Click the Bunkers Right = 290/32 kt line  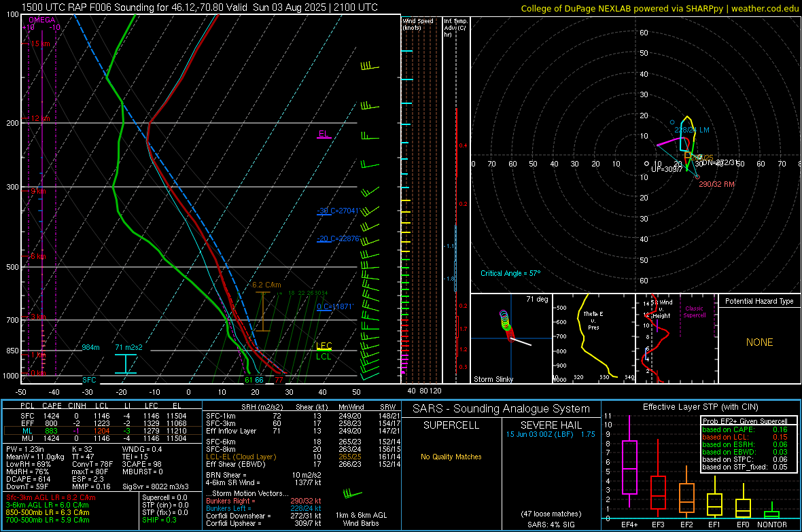tap(264, 501)
